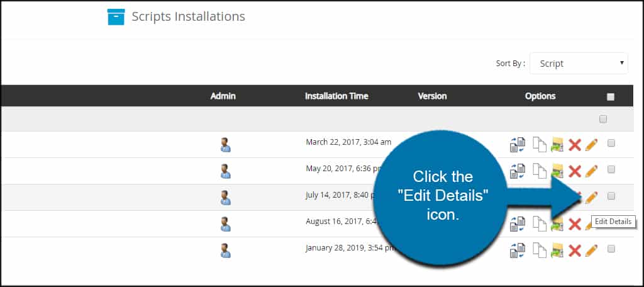The height and width of the screenshot is (287, 644).
Task: Open admin panel for the March 22 installation
Action: pyautogui.click(x=225, y=145)
